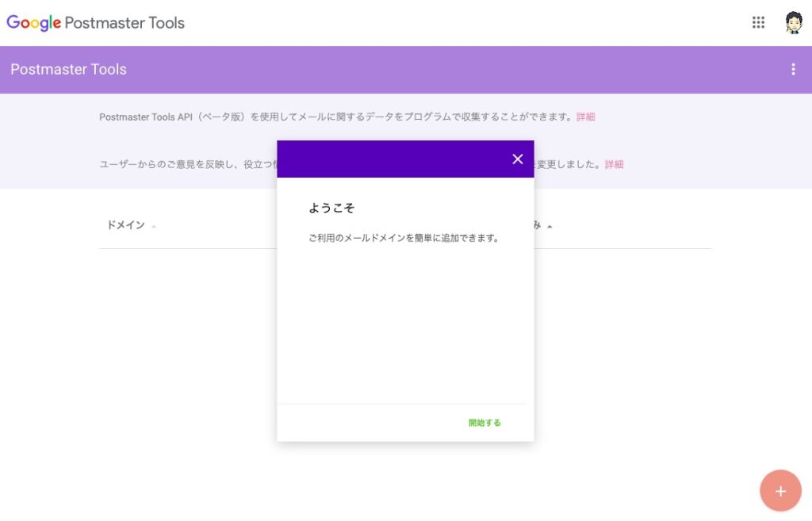The height and width of the screenshot is (521, 812).
Task: Open the three-dot options menu
Action: click(x=793, y=70)
